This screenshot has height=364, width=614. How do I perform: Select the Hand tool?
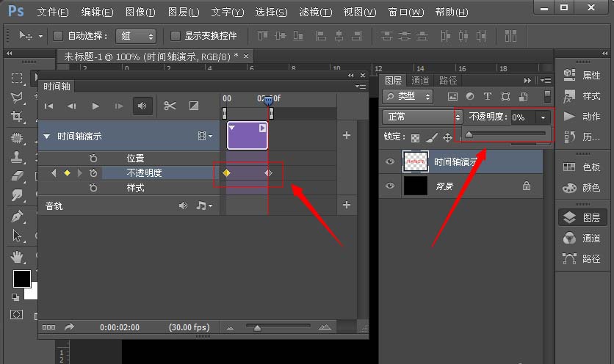pyautogui.click(x=16, y=257)
